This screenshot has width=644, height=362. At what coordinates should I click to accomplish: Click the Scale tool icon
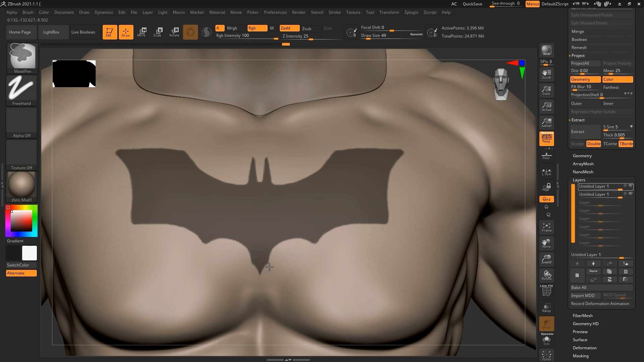click(x=158, y=32)
